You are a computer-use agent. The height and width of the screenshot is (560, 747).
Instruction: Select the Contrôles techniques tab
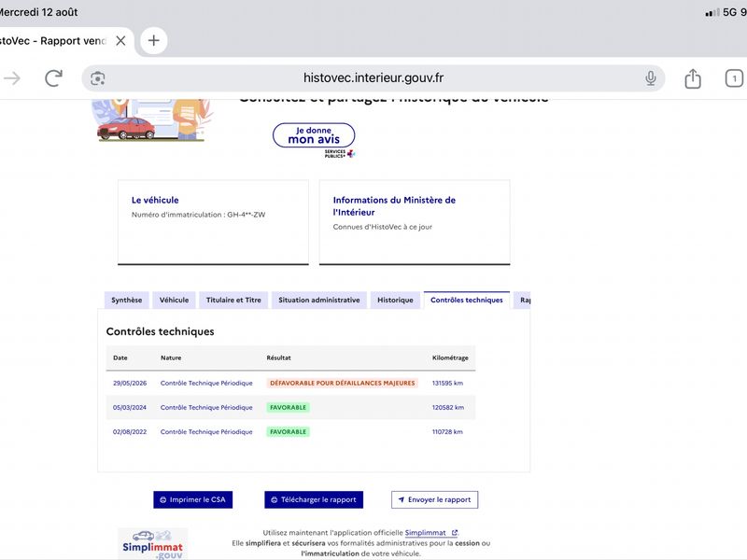(x=467, y=300)
